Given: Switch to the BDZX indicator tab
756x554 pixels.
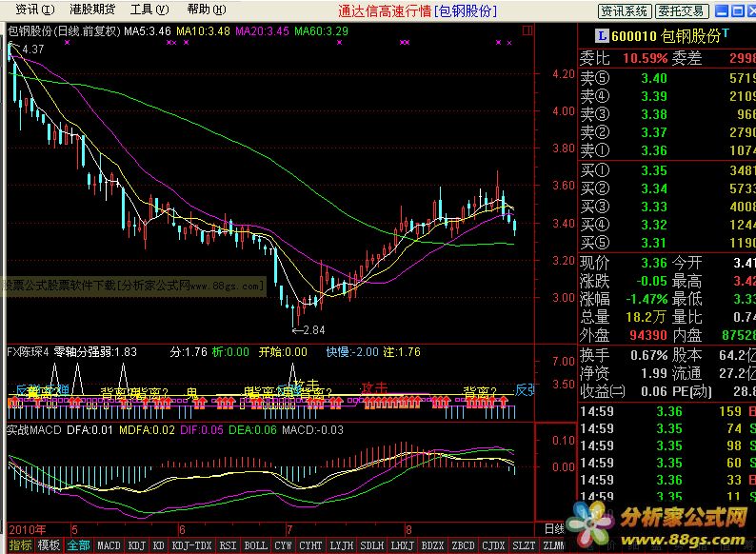Looking at the screenshot, I should coord(432,545).
